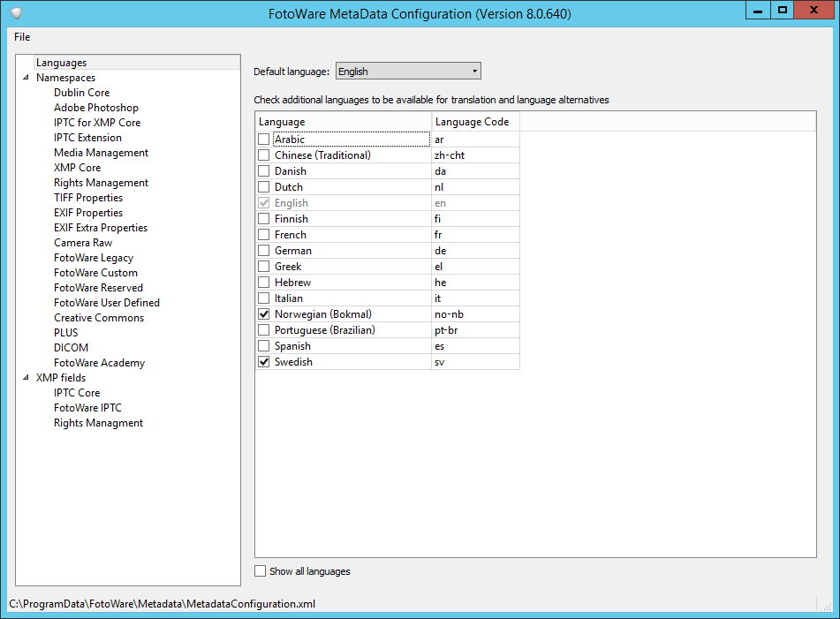Click the 'de' language code cell
The height and width of the screenshot is (619, 840).
tap(476, 251)
